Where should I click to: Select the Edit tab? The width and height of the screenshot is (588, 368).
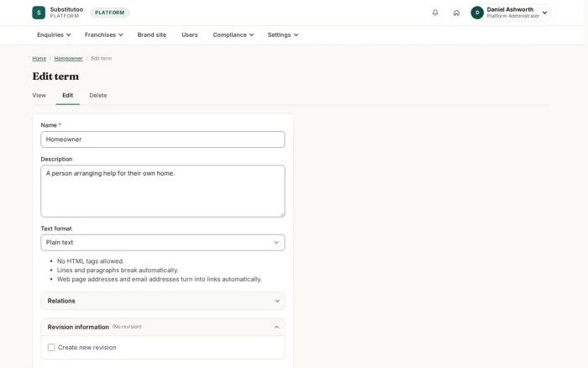point(67,95)
